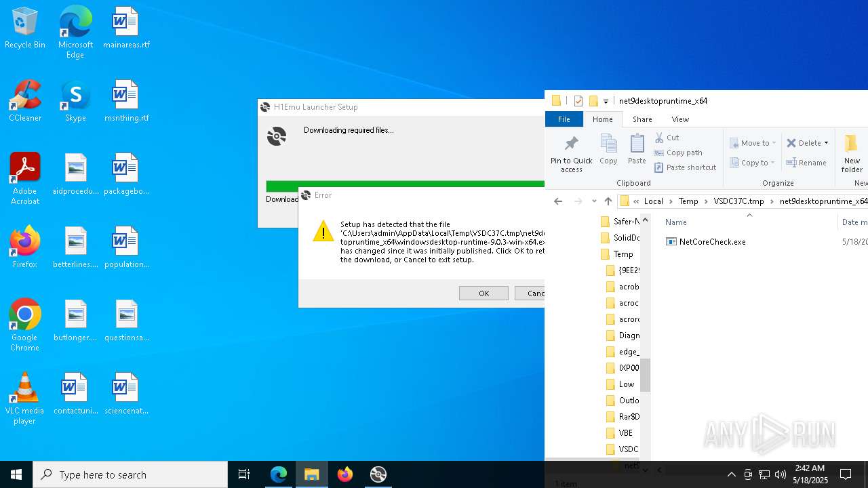Select the butlonger... image file

coord(75,321)
